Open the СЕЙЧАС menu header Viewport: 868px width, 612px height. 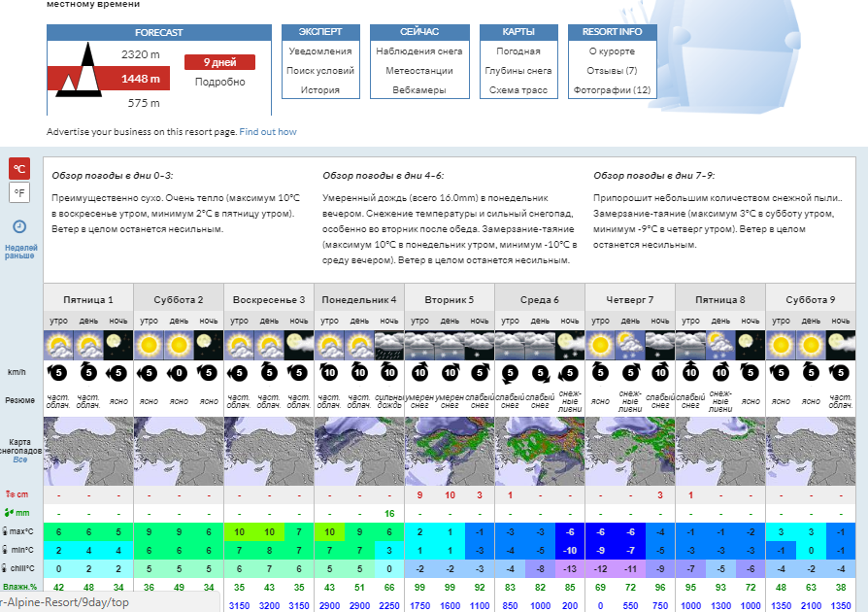(419, 32)
